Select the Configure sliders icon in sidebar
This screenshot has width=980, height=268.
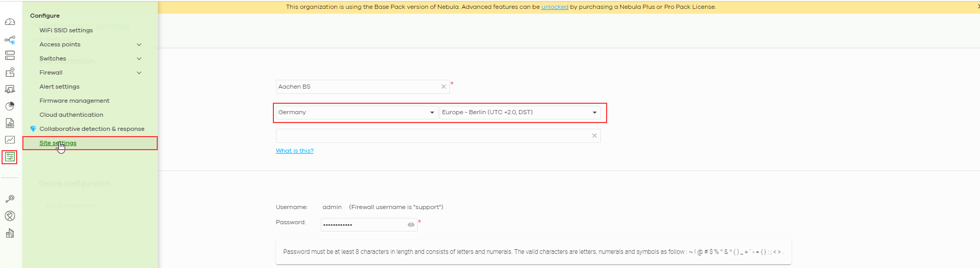click(x=10, y=157)
